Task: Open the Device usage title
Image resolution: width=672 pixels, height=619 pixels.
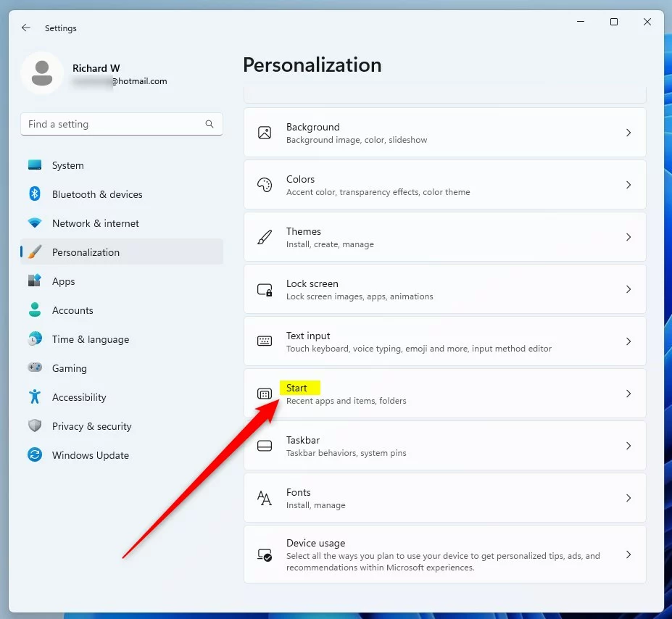Action: (316, 543)
